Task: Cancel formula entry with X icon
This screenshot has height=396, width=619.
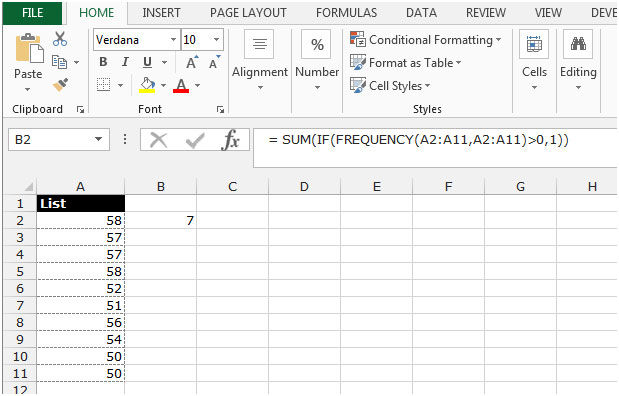Action: (x=159, y=140)
